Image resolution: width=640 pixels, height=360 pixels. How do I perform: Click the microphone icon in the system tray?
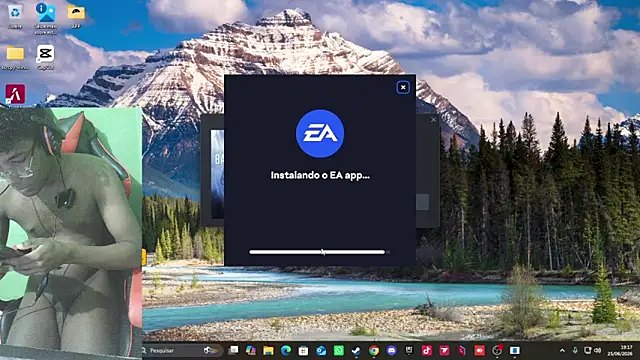575,350
